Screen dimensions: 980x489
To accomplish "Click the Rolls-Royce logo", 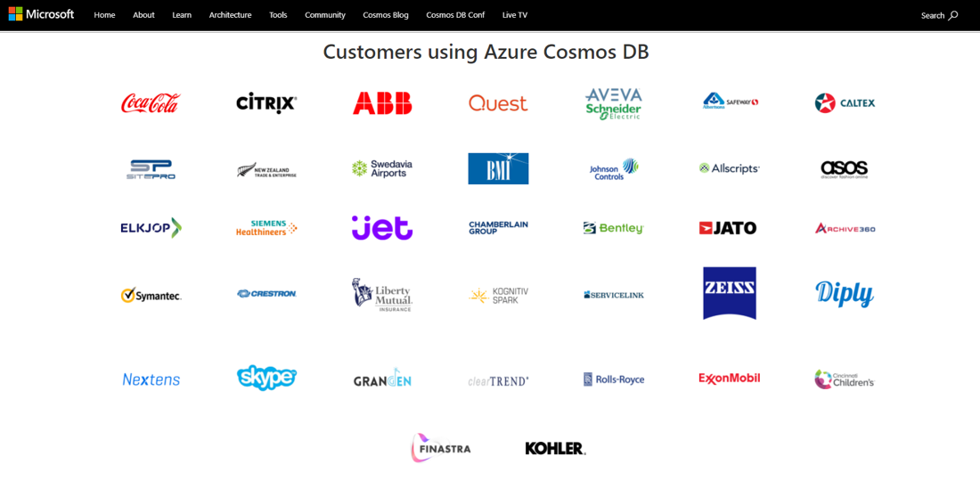I will tap(614, 379).
